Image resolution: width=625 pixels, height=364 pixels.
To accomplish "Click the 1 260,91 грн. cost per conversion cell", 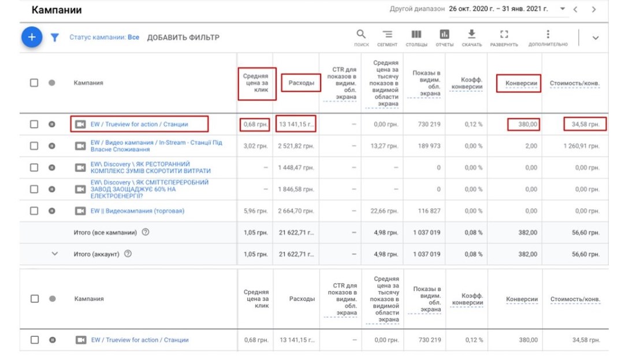I will tap(581, 146).
